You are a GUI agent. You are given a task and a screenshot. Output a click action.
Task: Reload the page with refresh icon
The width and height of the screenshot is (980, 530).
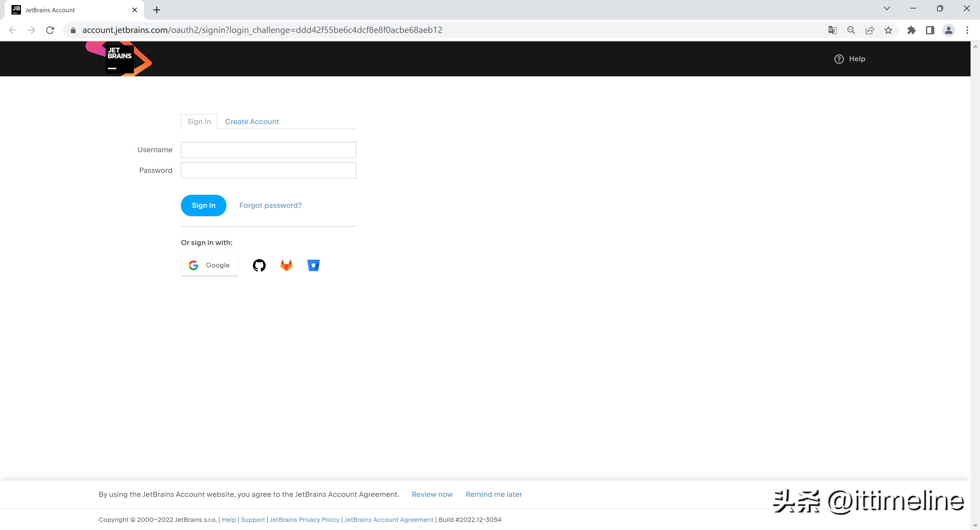click(x=50, y=30)
